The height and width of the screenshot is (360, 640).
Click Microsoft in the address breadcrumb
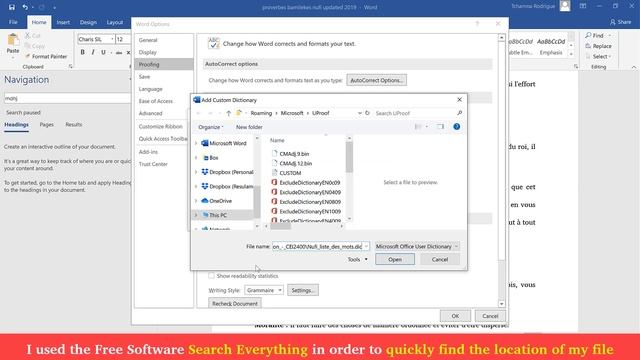tap(292, 113)
